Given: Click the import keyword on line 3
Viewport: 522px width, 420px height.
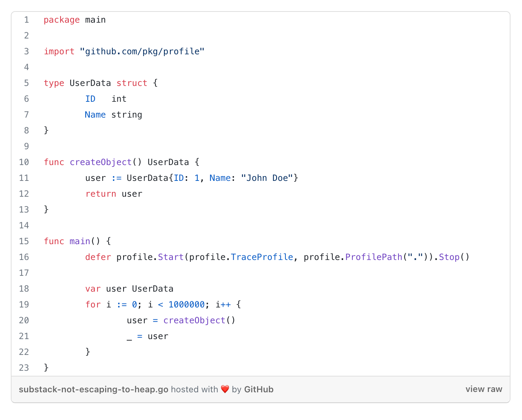Looking at the screenshot, I should tap(59, 52).
